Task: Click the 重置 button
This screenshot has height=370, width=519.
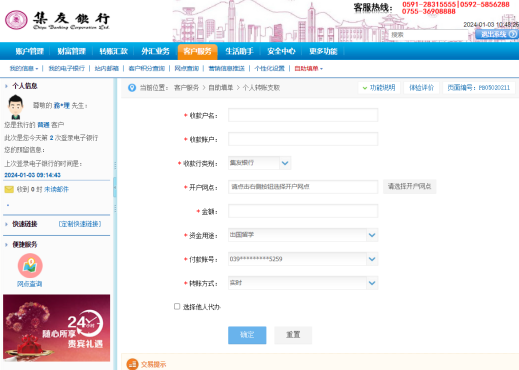Action: coord(293,335)
